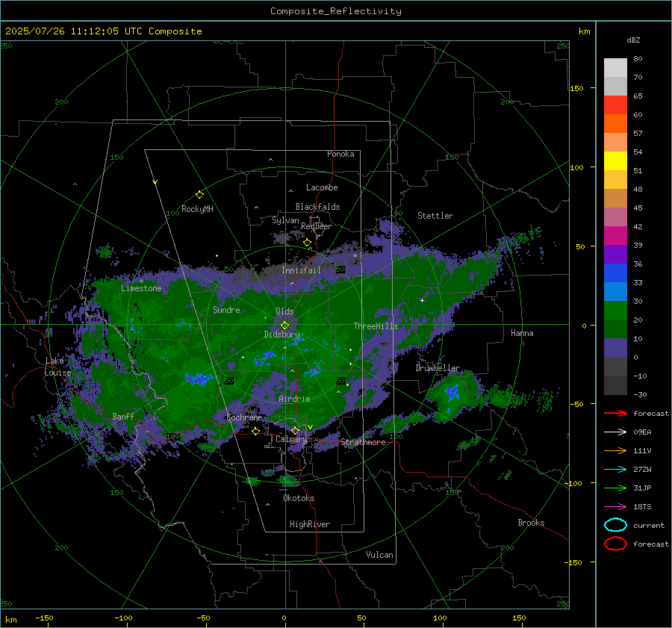Click the cyan 'current' ellipse legend symbol

[615, 525]
